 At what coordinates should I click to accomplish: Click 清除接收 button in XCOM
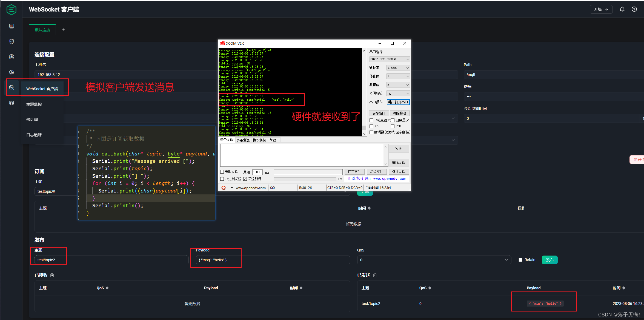tap(399, 113)
